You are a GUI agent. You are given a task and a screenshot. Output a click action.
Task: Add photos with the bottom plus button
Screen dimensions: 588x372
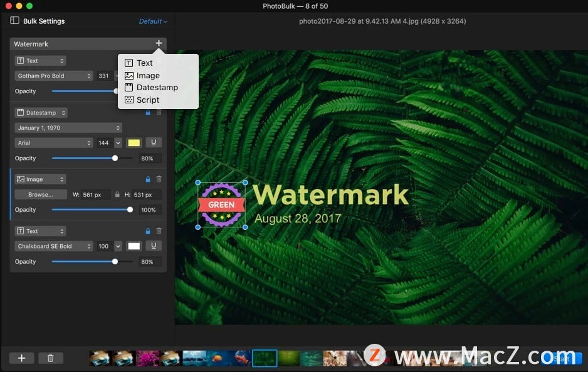[x=22, y=358]
